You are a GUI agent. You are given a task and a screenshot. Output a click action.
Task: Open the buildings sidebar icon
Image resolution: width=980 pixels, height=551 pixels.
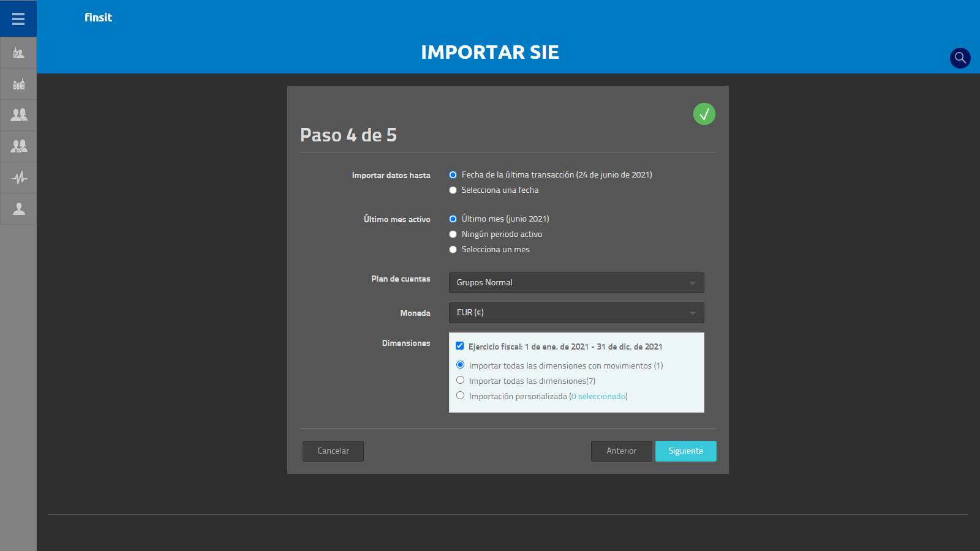coord(18,84)
